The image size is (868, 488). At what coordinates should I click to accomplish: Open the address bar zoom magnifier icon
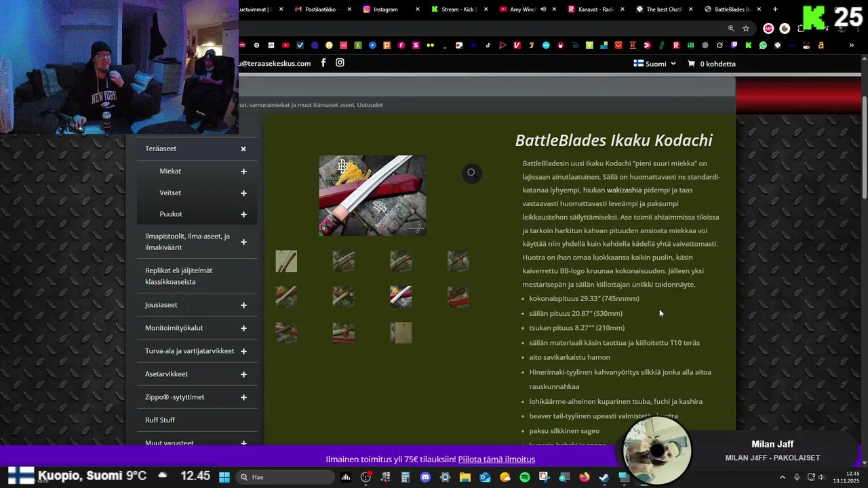coord(731,28)
